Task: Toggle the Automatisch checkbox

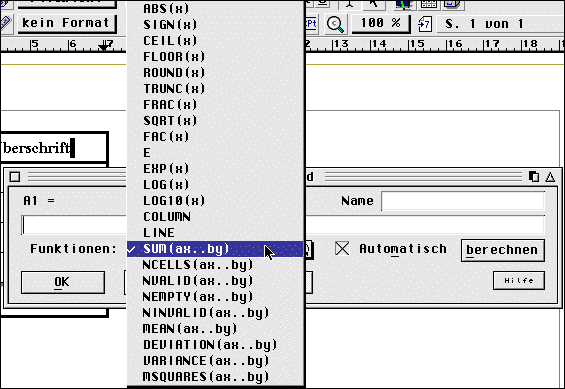Action: [342, 249]
